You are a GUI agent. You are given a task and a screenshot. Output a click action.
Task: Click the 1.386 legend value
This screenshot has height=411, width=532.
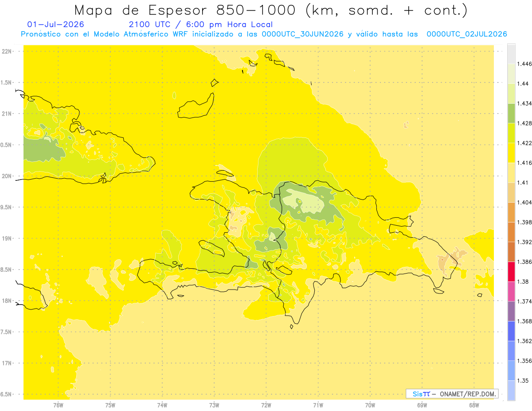tap(524, 262)
